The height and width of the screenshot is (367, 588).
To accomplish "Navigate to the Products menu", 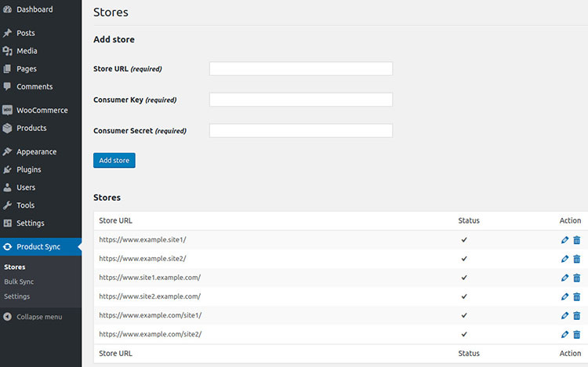I will (x=31, y=128).
